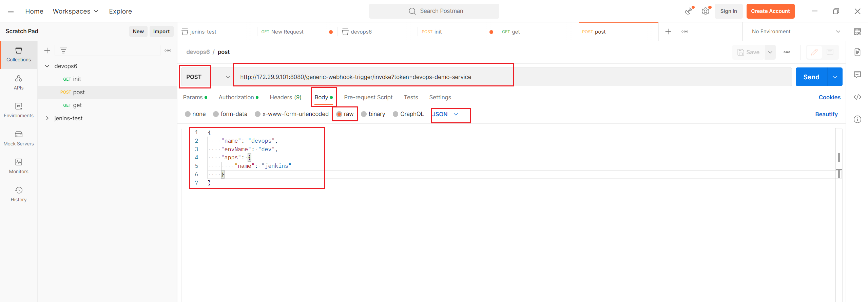This screenshot has width=868, height=302.
Task: Switch to the Pre-request Script tab
Action: [368, 97]
